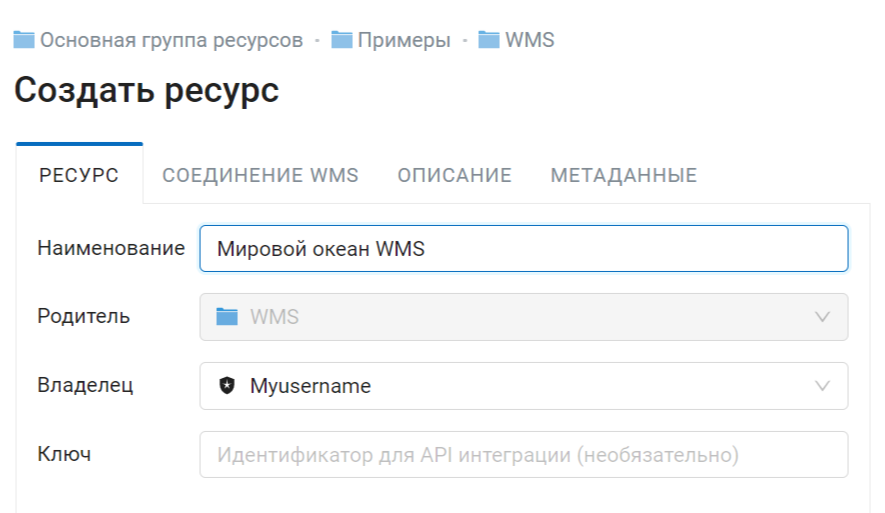This screenshot has height=513, width=885.
Task: Open the WMS breadcrumb link
Action: click(x=529, y=40)
